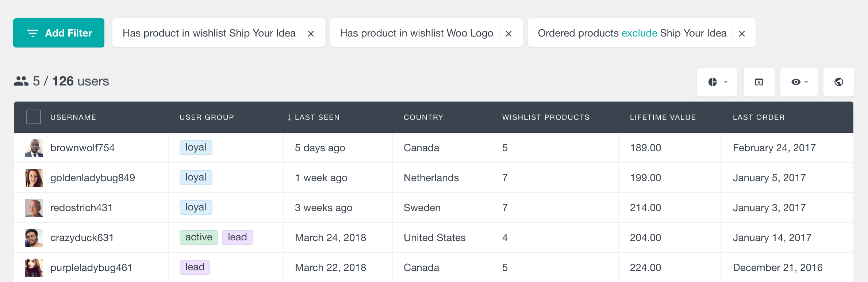Sort by Wishlist Products column
Screen dimensions: 868x282
click(x=546, y=117)
